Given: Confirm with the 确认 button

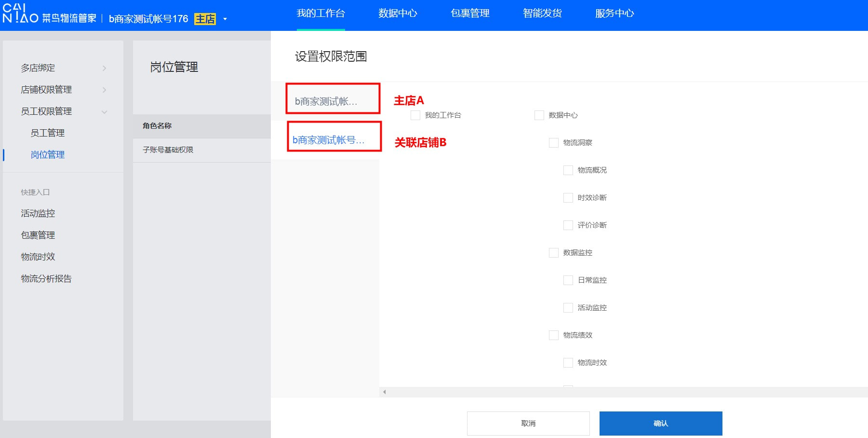Looking at the screenshot, I should point(661,424).
